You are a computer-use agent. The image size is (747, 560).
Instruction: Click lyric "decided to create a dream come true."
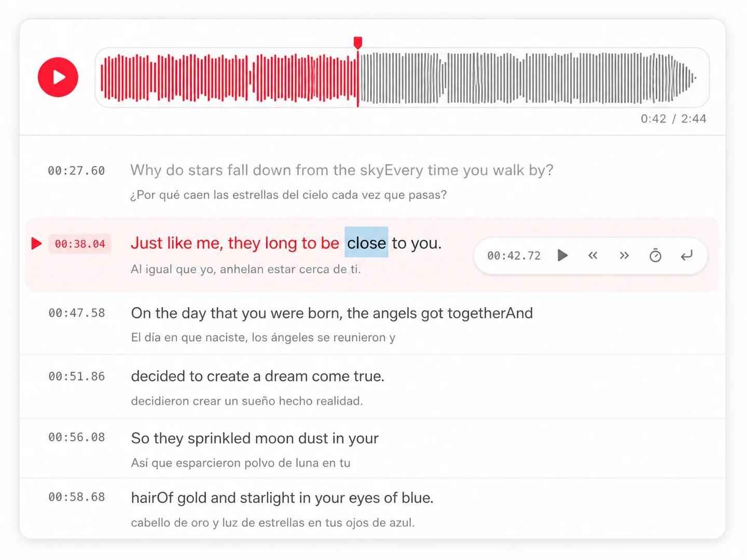[258, 376]
